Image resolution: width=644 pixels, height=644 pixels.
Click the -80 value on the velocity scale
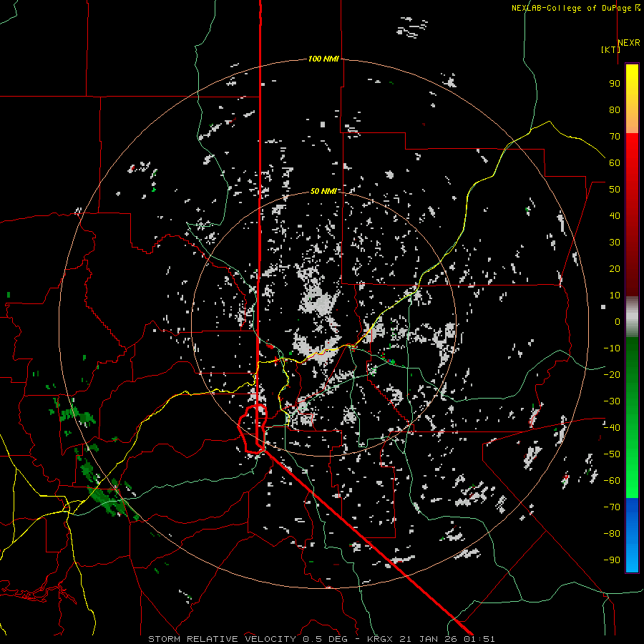pos(612,534)
